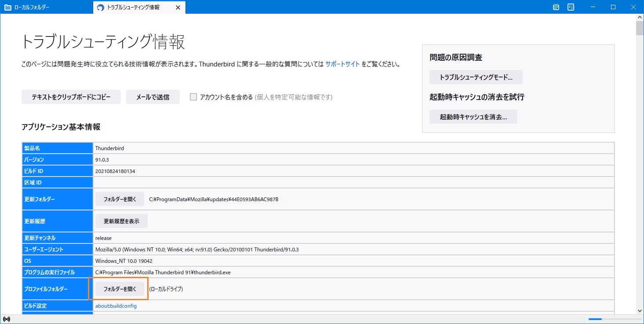This screenshot has width=644, height=324.
Task: Click the scrollbar up arrow
Action: tap(640, 18)
